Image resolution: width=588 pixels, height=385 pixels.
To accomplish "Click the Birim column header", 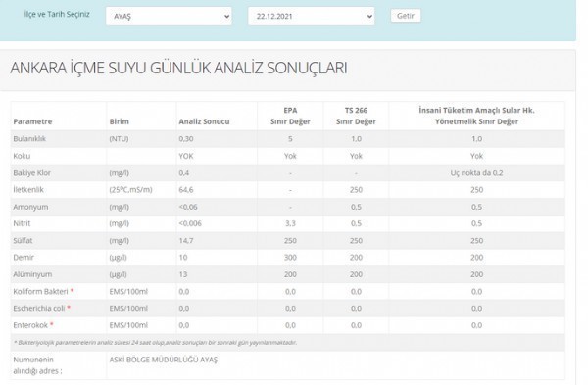I will (x=120, y=121).
